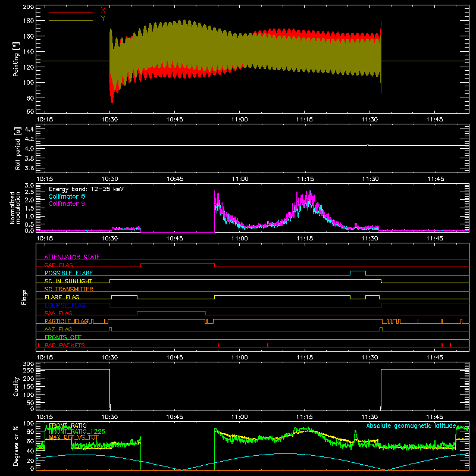Click the 11:45 label under Quality plot

point(434,417)
